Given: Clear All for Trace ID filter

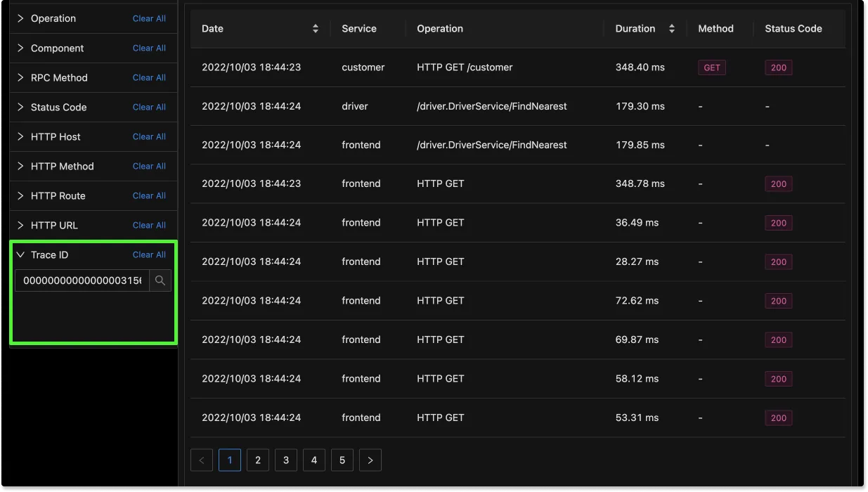Looking at the screenshot, I should pos(149,254).
